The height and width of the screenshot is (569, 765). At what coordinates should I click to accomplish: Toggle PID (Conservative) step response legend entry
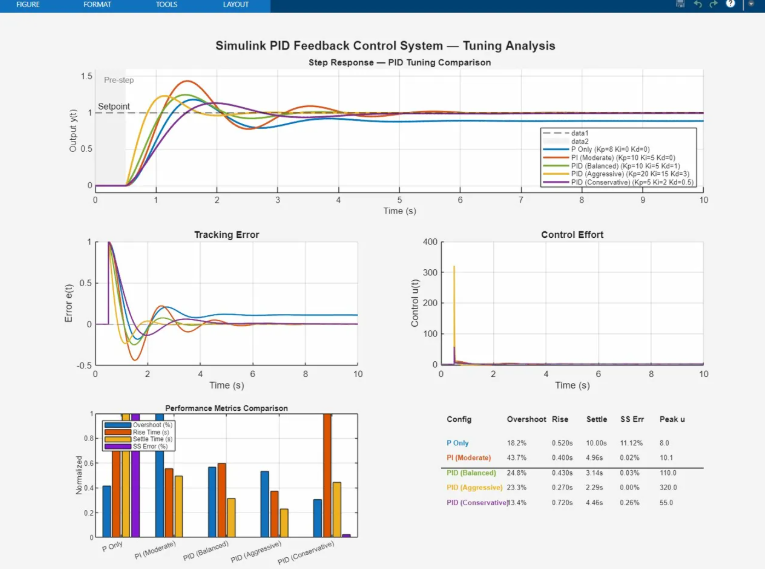tap(618, 182)
